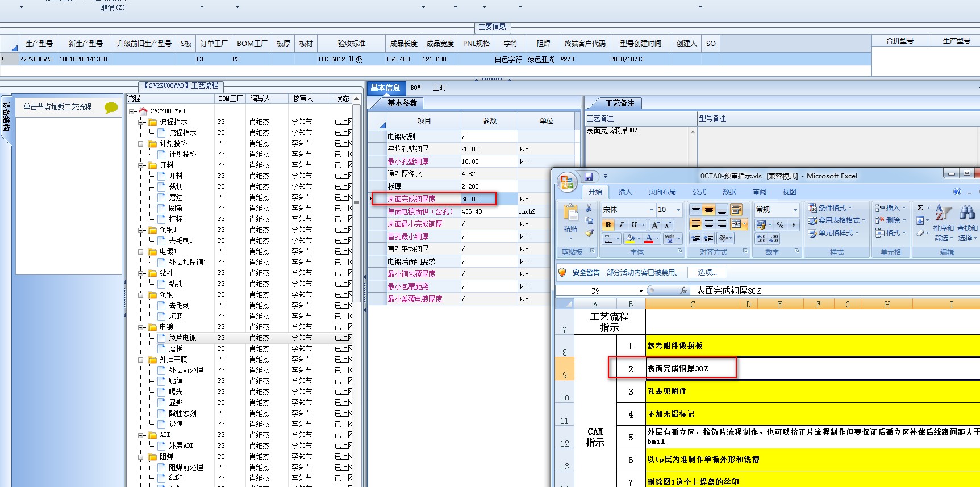
Task: Save the Excel workbook via quick access
Action: [589, 177]
